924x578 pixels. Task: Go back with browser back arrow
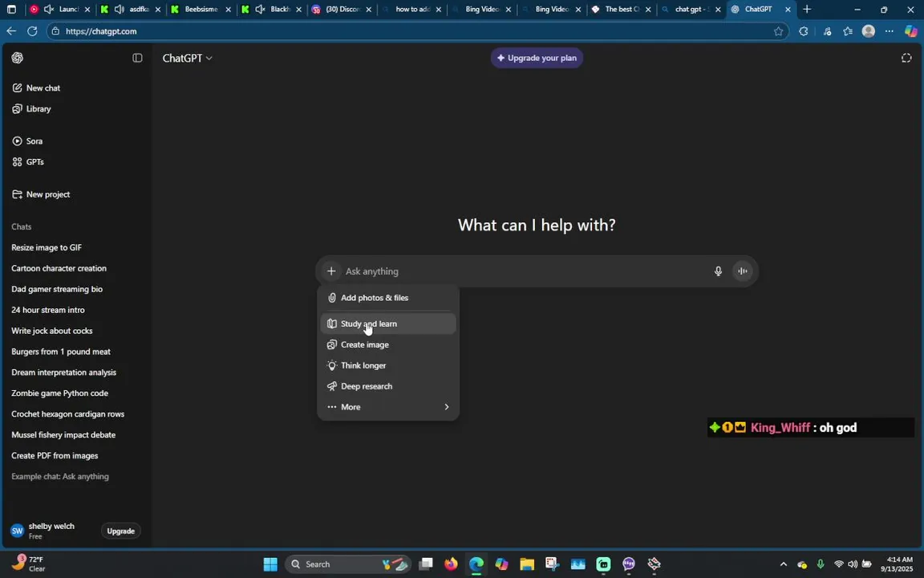click(11, 31)
